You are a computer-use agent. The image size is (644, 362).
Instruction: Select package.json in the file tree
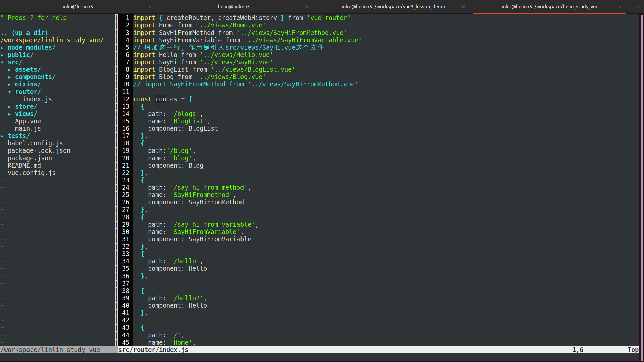click(30, 158)
